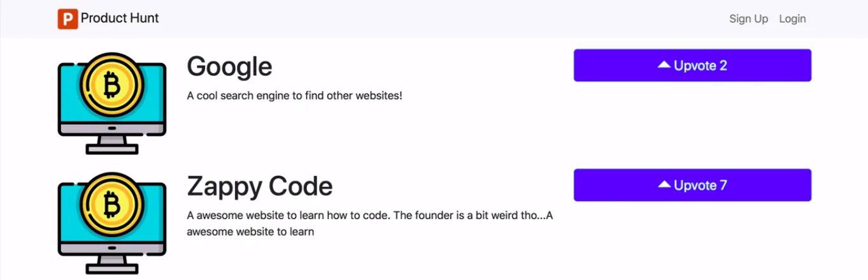The height and width of the screenshot is (280, 868).
Task: Click the stand of Google's monitor icon
Action: (x=112, y=146)
